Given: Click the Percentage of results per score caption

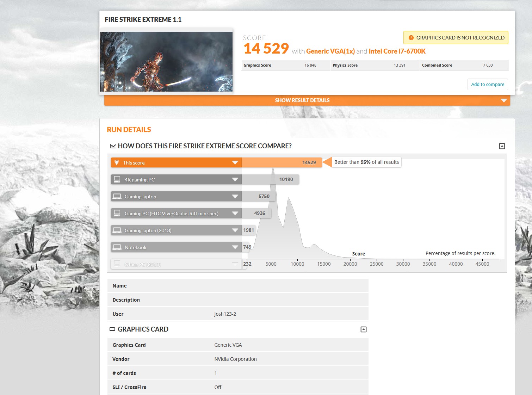Looking at the screenshot, I should 460,253.
